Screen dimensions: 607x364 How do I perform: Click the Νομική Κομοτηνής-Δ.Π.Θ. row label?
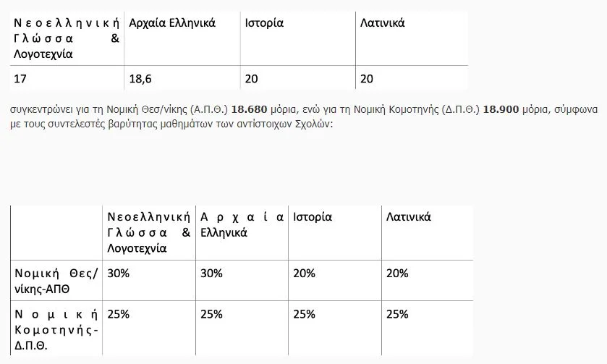[56, 329]
